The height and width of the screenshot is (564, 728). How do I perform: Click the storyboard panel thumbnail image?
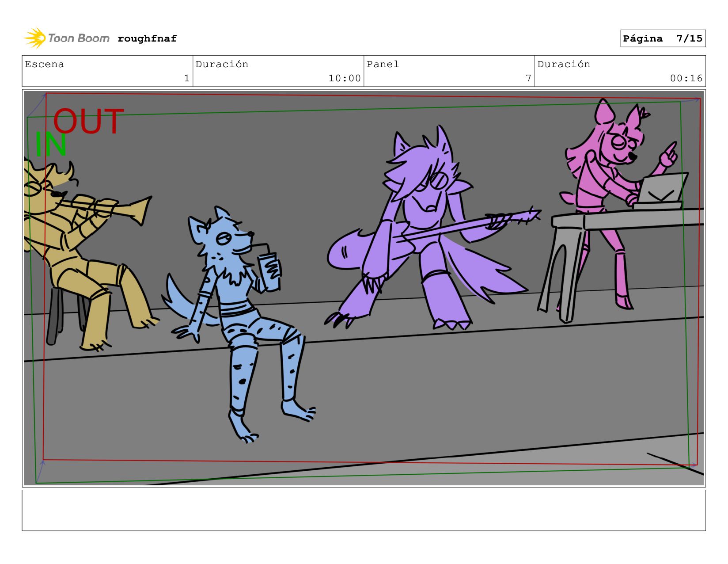[364, 288]
